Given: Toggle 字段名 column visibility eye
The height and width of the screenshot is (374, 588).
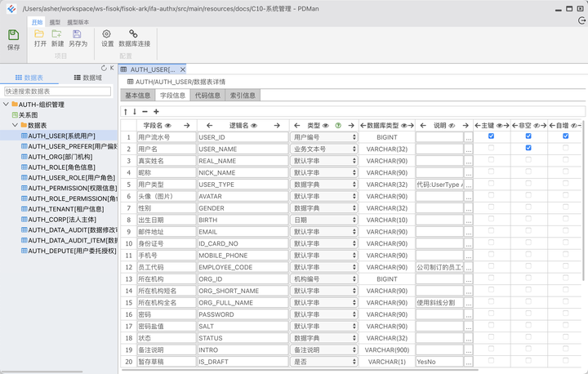Looking at the screenshot, I should (x=168, y=126).
